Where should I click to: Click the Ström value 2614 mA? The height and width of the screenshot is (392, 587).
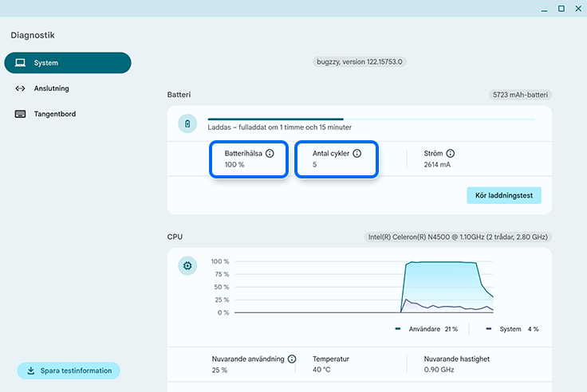(437, 165)
